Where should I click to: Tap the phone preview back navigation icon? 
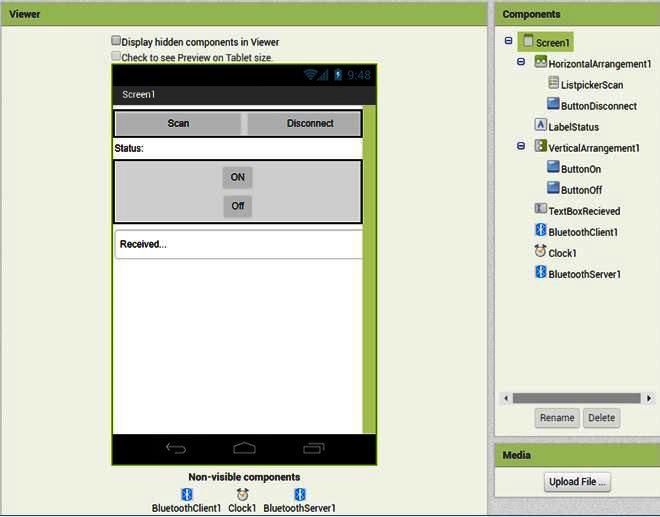(176, 448)
